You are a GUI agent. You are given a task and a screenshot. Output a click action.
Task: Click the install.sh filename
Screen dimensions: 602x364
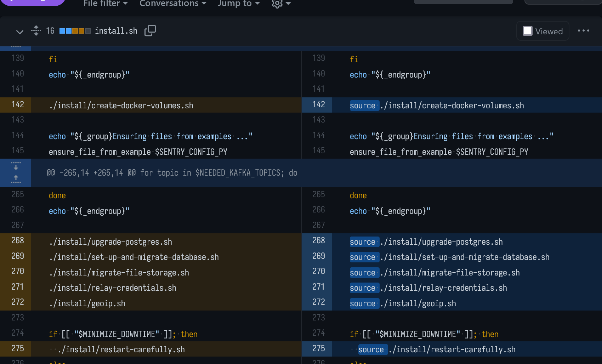click(116, 31)
